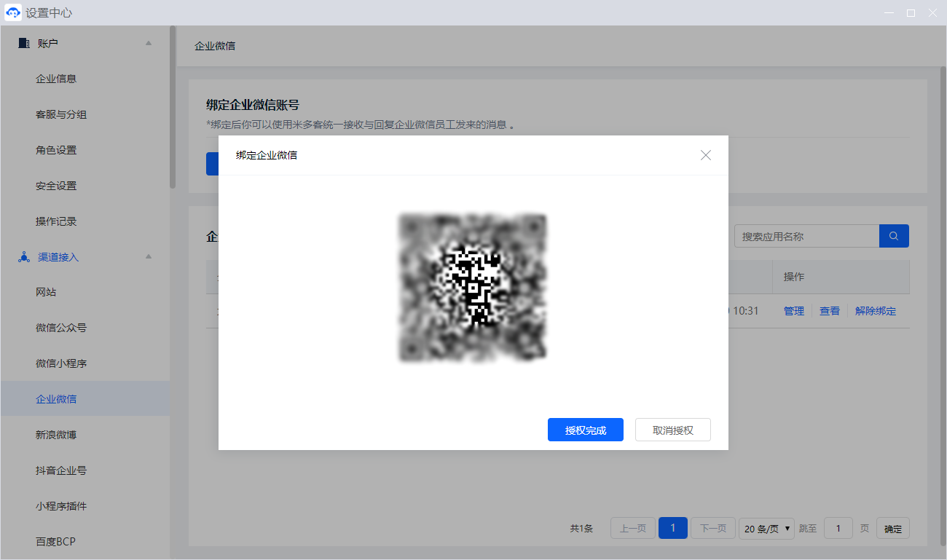947x560 pixels.
Task: Open 企业信息 in the sidebar
Action: point(56,79)
